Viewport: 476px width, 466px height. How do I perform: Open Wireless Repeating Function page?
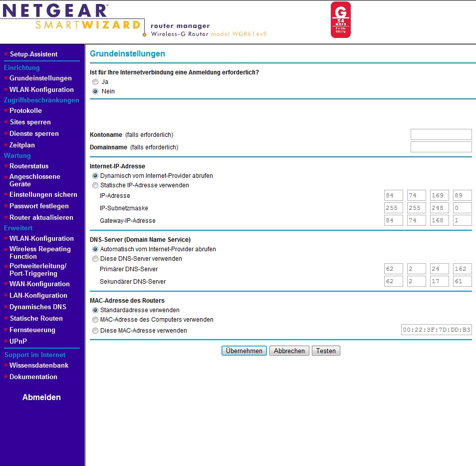click(x=40, y=253)
